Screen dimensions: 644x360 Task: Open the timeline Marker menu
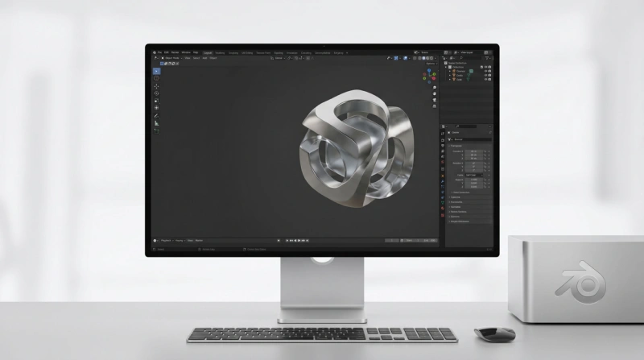click(199, 241)
